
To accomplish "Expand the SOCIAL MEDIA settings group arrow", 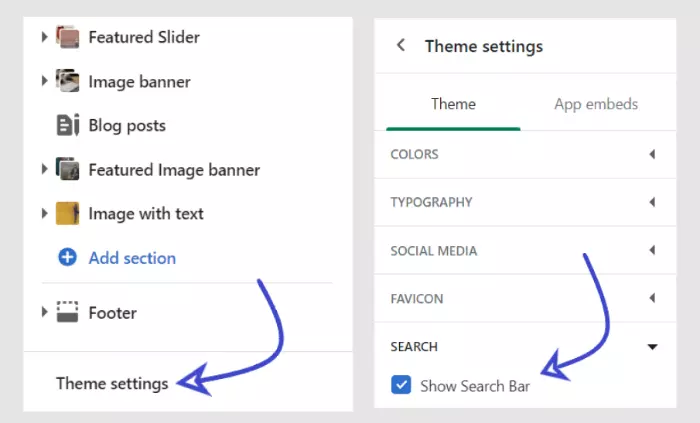I will (x=652, y=250).
